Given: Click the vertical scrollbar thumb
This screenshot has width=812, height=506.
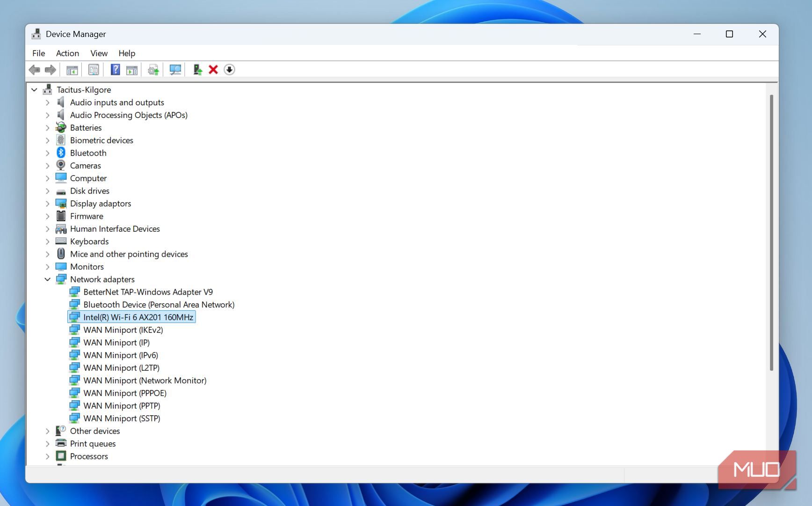Looking at the screenshot, I should tap(771, 233).
